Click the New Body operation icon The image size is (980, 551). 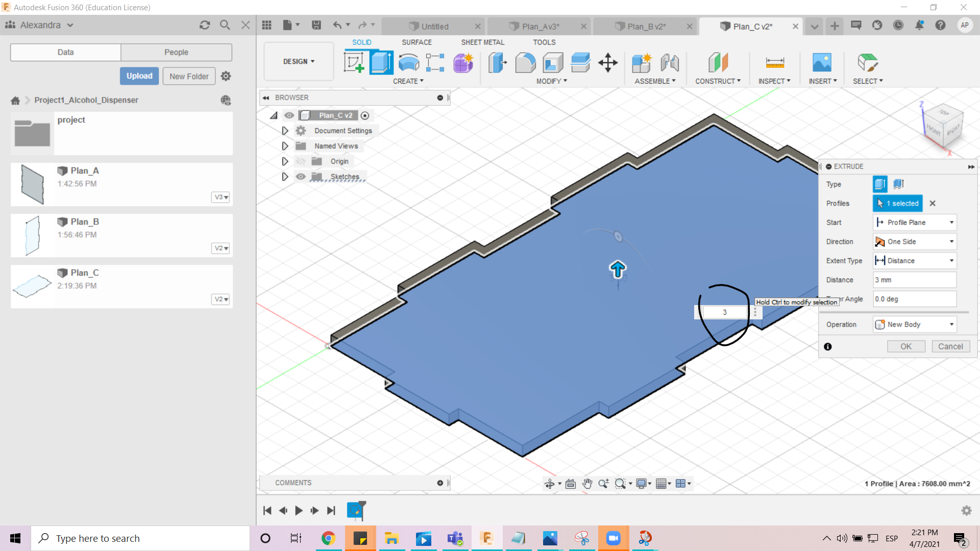pyautogui.click(x=879, y=323)
